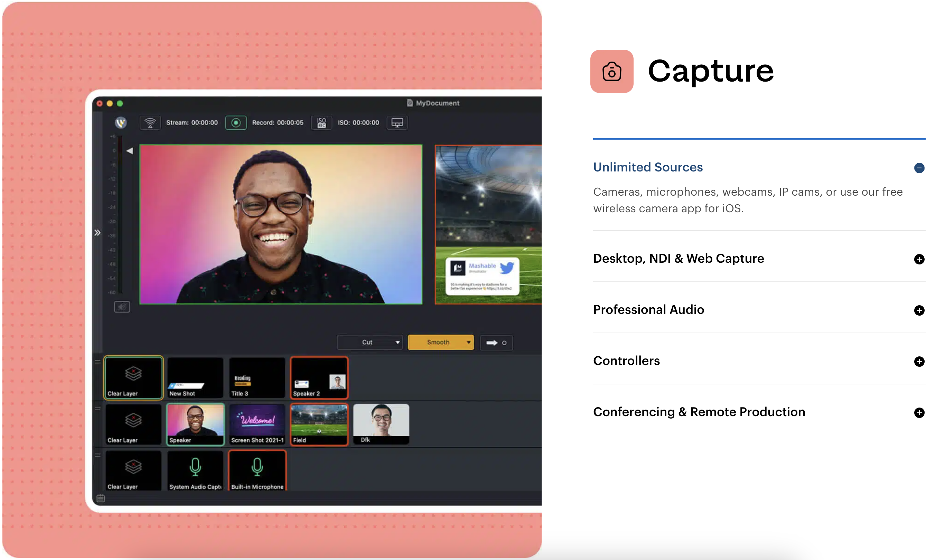
Task: Click the yellow minimize window dot
Action: click(x=110, y=103)
